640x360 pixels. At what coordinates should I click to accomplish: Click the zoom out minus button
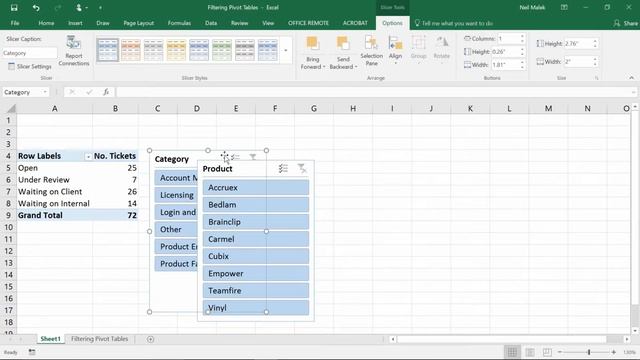[x=560, y=352]
